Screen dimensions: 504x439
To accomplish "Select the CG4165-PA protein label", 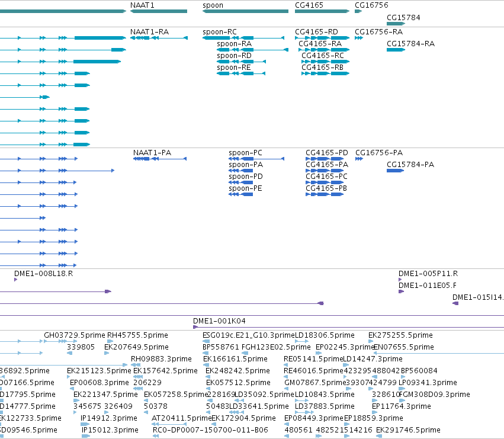I will (x=327, y=165).
